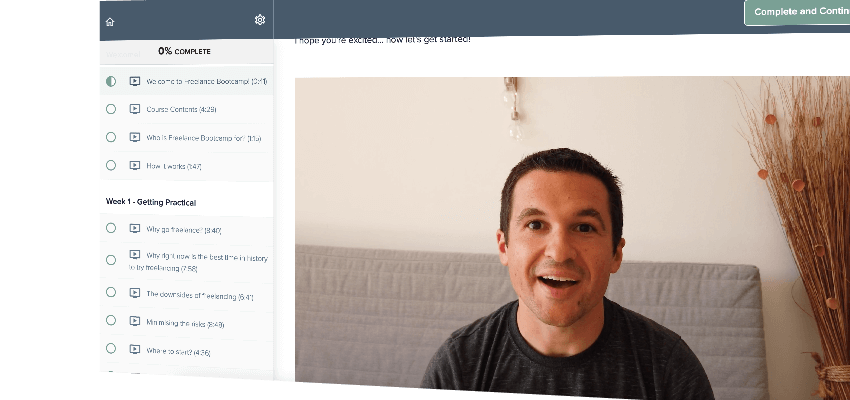The image size is (850, 400).
Task: Open the settings gear icon
Action: (x=260, y=20)
